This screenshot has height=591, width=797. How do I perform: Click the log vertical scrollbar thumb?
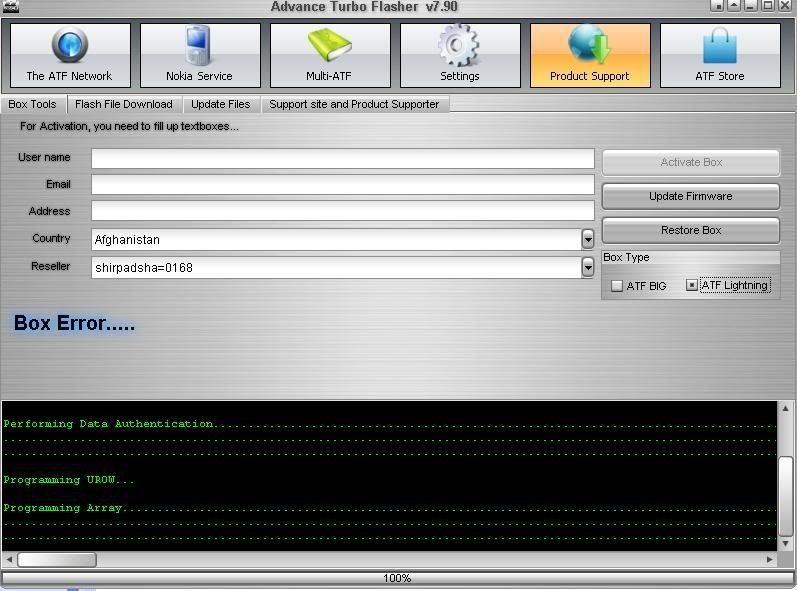tap(786, 496)
